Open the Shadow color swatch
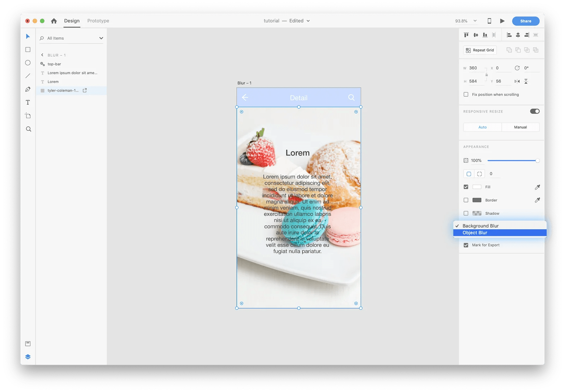The height and width of the screenshot is (392, 565). point(477,213)
